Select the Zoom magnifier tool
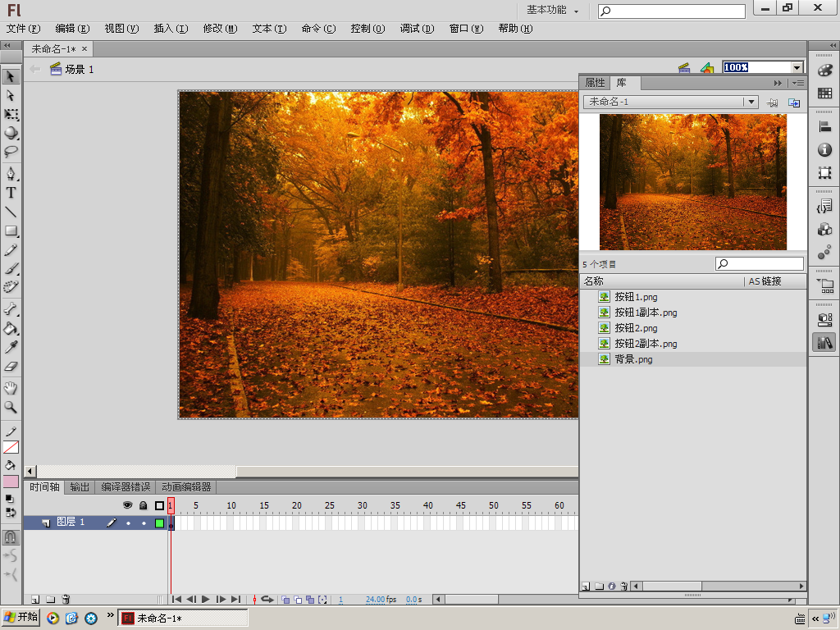Image resolution: width=840 pixels, height=630 pixels. (10, 407)
